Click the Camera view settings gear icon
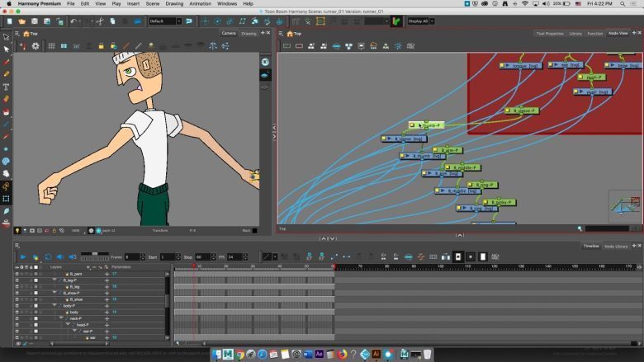The image size is (644, 362). click(36, 46)
